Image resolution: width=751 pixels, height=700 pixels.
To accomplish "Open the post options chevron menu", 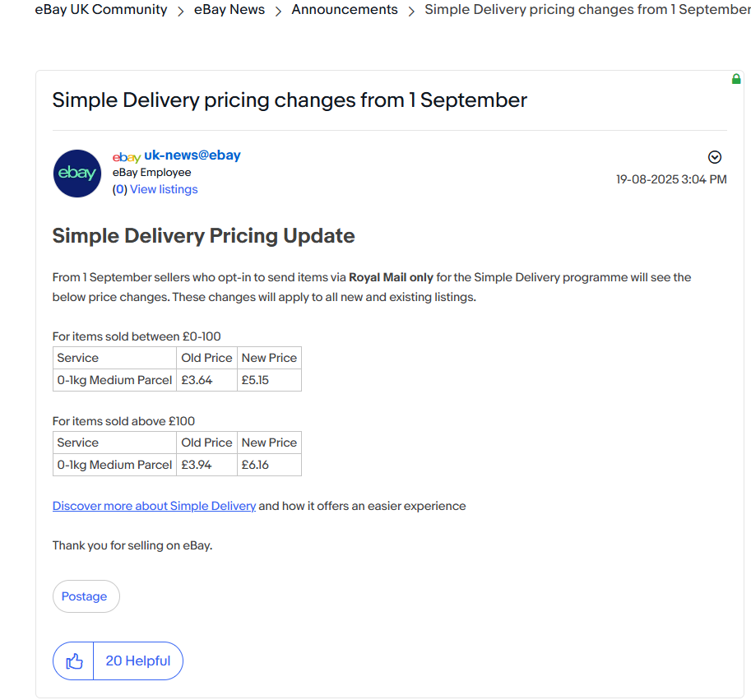I will coord(715,157).
